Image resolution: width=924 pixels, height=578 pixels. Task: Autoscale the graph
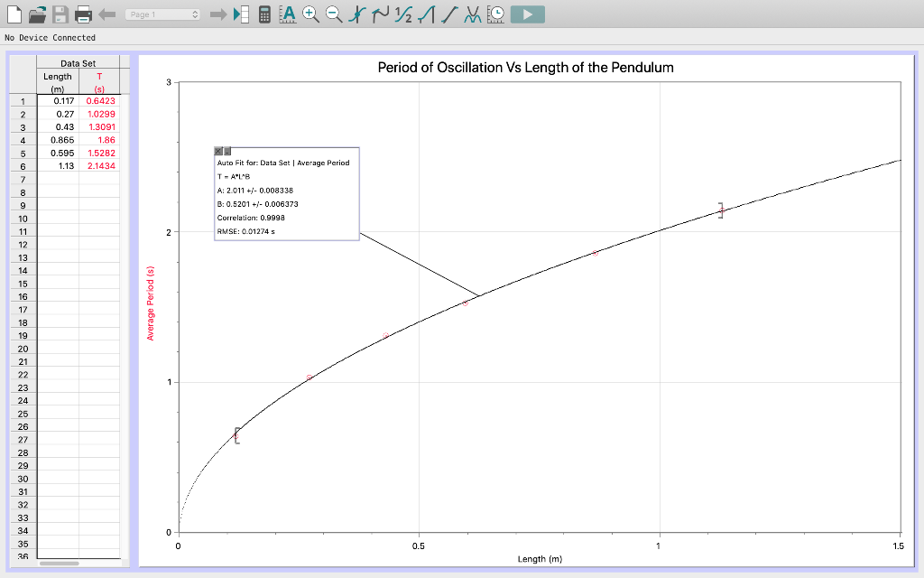(x=288, y=14)
